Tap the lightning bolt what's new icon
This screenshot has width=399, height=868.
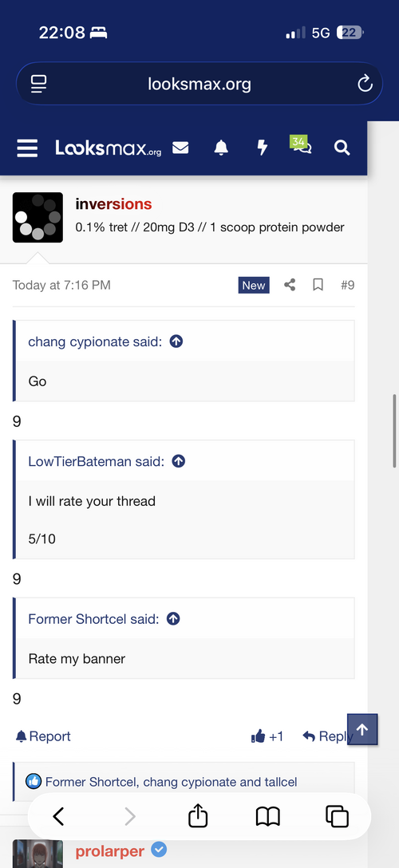click(263, 148)
